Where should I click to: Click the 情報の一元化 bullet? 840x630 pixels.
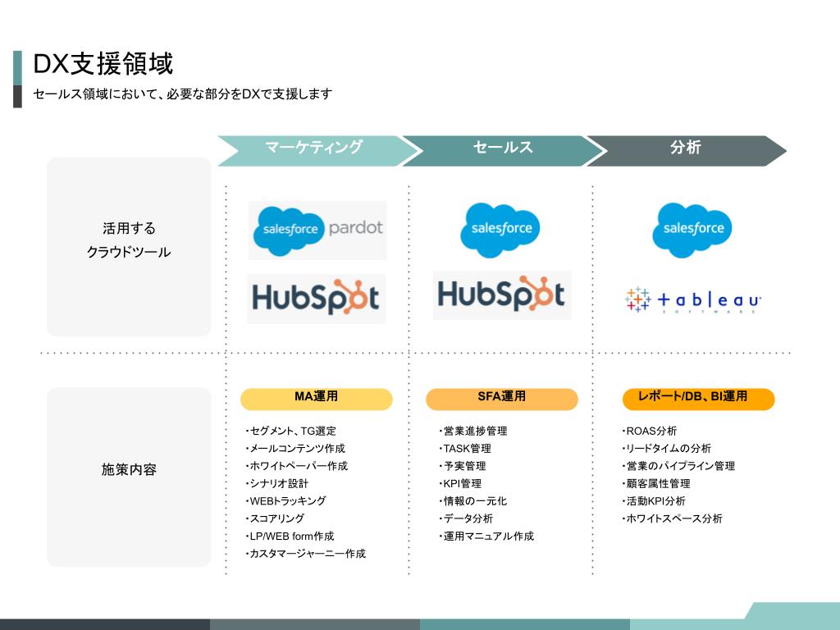473,501
